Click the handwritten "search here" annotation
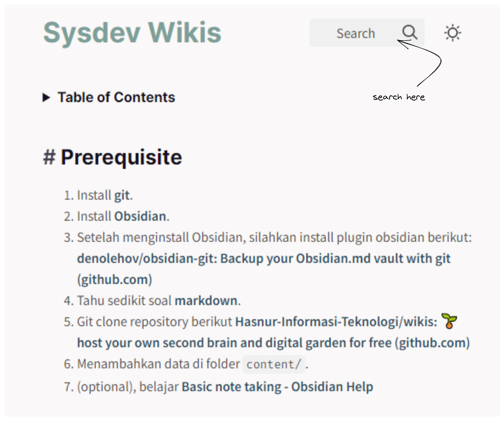This screenshot has width=504, height=421. (399, 97)
